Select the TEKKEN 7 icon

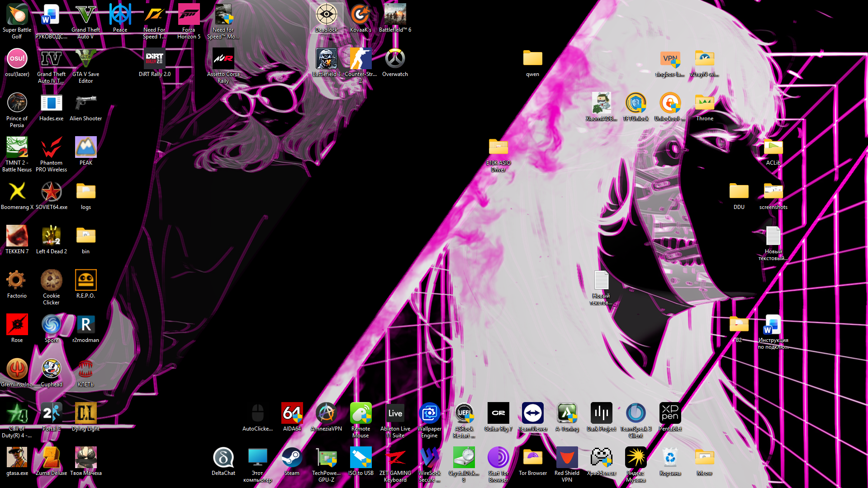[17, 240]
